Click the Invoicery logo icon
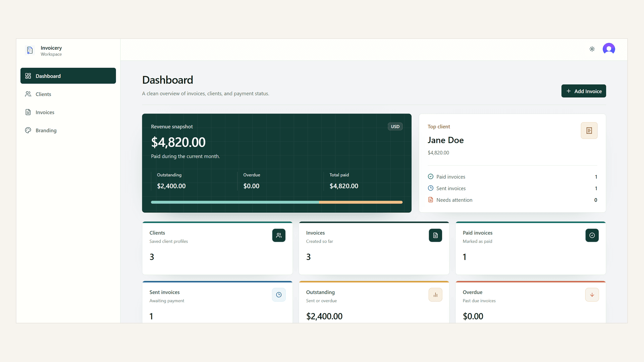644x362 pixels. click(x=30, y=50)
